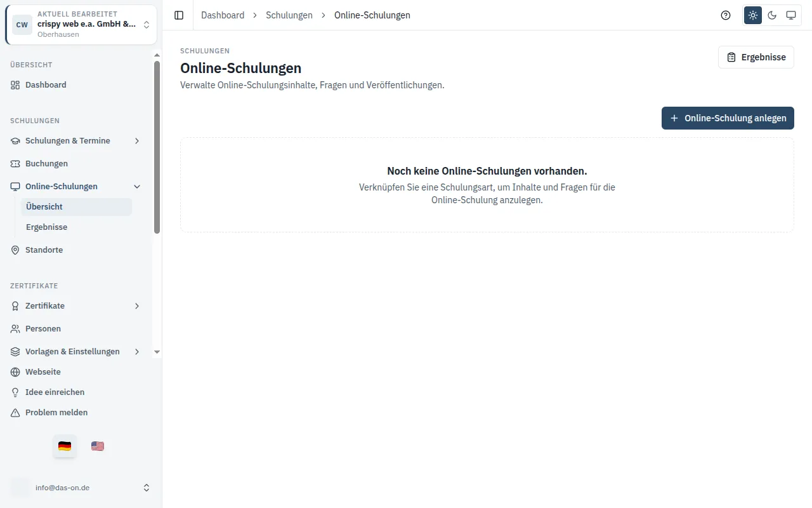Image resolution: width=812 pixels, height=508 pixels.
Task: Click the sidebar scroll up arrow
Action: tap(157, 55)
